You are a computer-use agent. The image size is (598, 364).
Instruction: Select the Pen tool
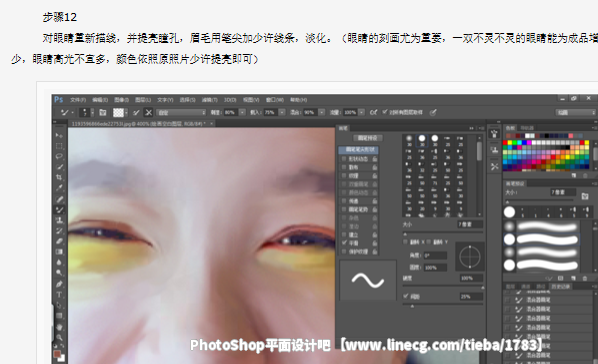(x=59, y=284)
